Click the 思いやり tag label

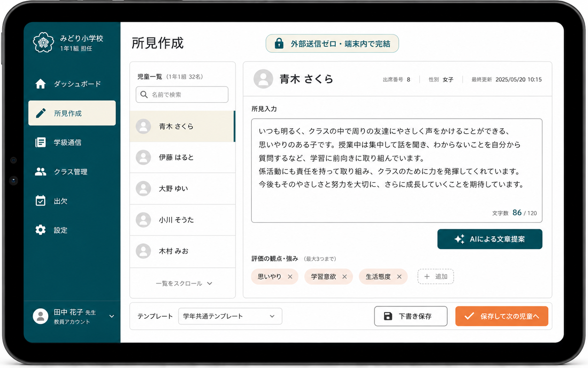270,277
